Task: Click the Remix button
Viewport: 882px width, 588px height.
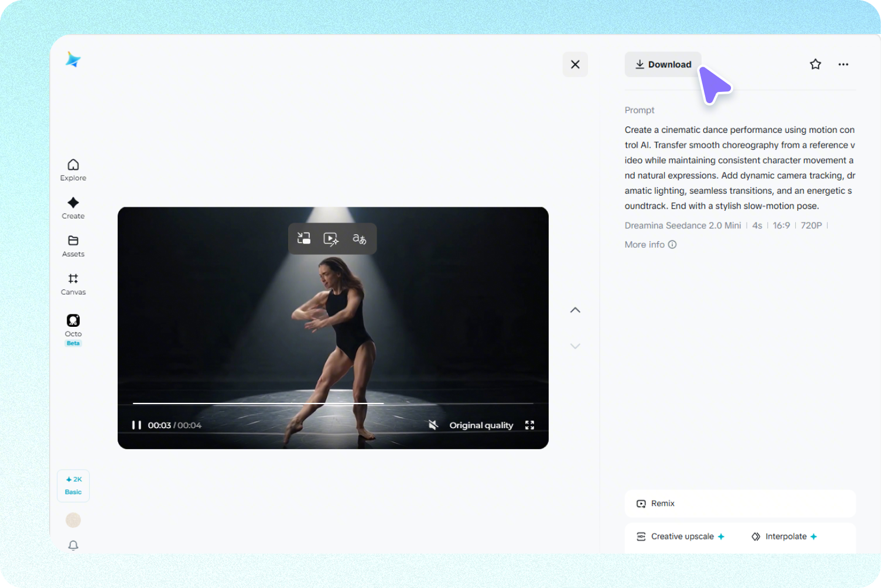Action: point(740,504)
